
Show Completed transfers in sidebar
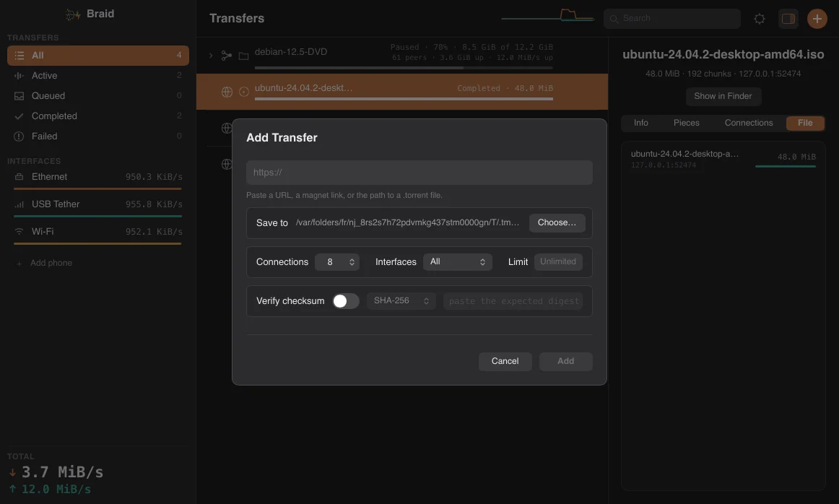(x=98, y=116)
